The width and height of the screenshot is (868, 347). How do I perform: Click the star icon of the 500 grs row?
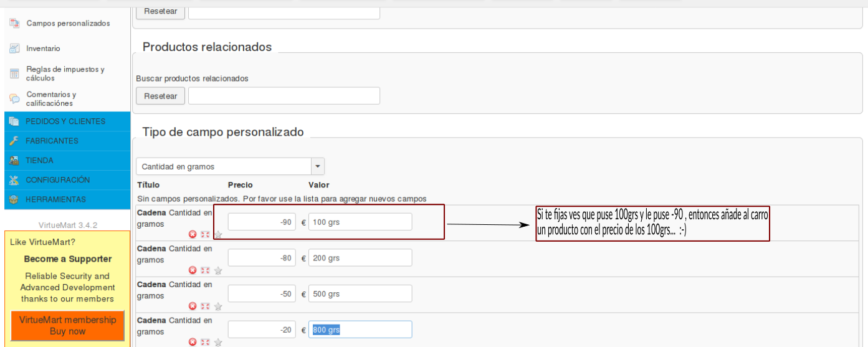point(217,306)
